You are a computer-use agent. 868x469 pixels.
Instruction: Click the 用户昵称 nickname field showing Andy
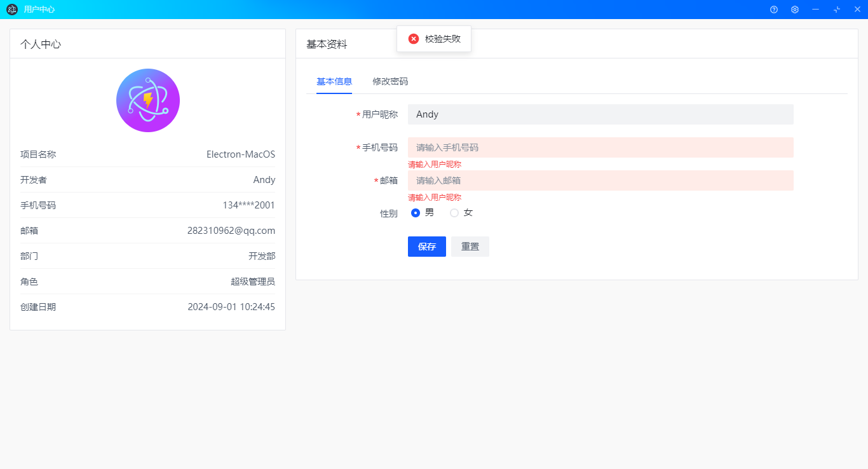(x=600, y=114)
